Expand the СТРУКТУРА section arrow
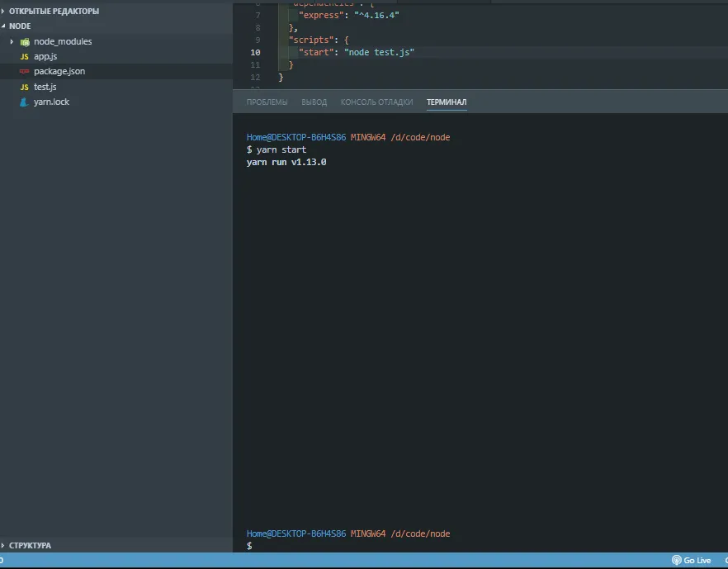 click(x=2, y=545)
